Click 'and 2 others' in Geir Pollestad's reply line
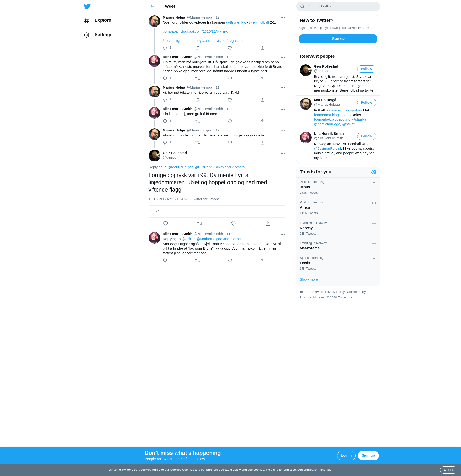Viewport: 461px width, 476px height. click(x=235, y=167)
